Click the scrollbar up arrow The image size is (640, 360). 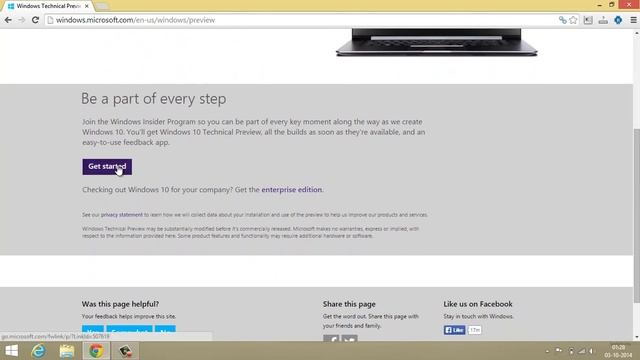click(x=636, y=33)
